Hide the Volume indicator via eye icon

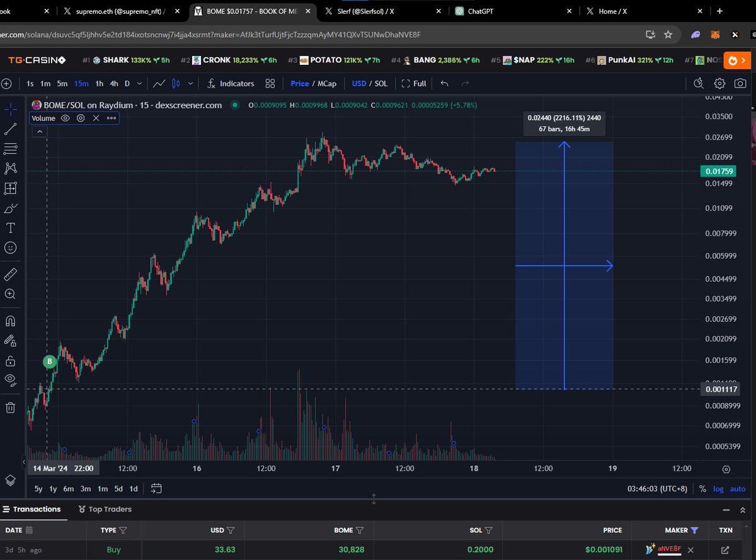pyautogui.click(x=66, y=118)
